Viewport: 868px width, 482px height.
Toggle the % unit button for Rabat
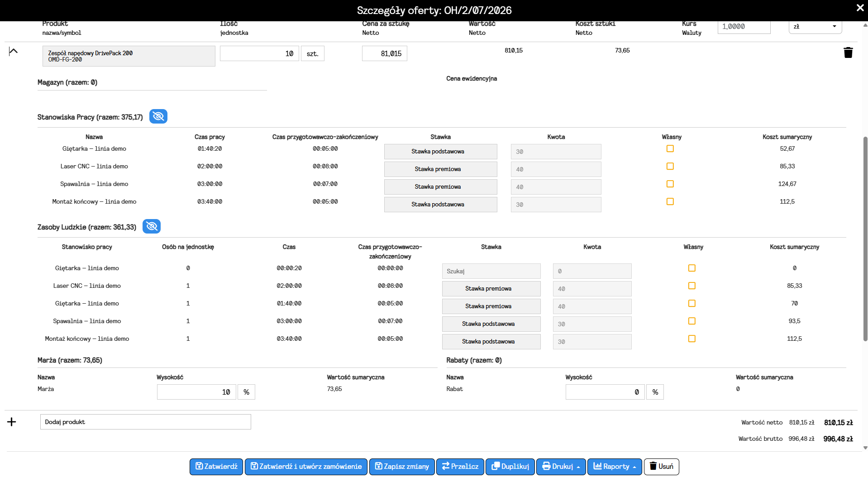pyautogui.click(x=655, y=392)
